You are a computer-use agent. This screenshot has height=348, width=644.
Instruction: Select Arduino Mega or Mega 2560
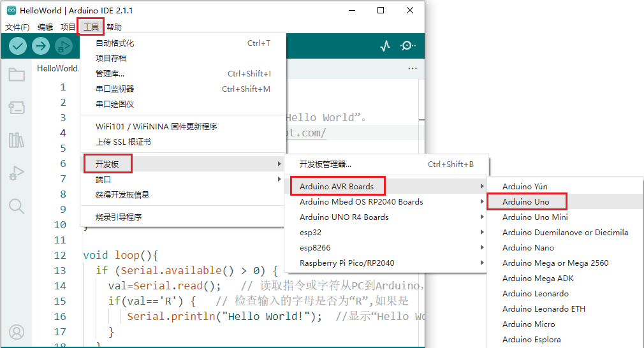[566, 263]
